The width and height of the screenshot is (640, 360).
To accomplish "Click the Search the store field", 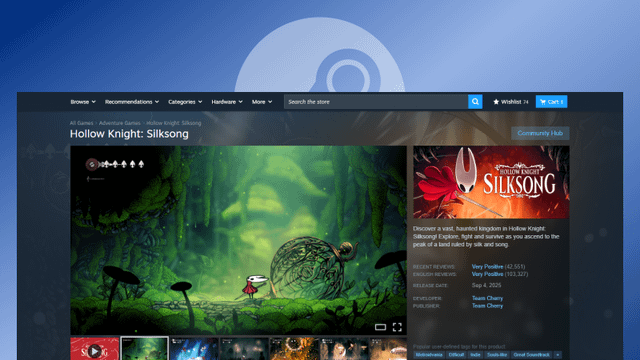I will tap(376, 102).
